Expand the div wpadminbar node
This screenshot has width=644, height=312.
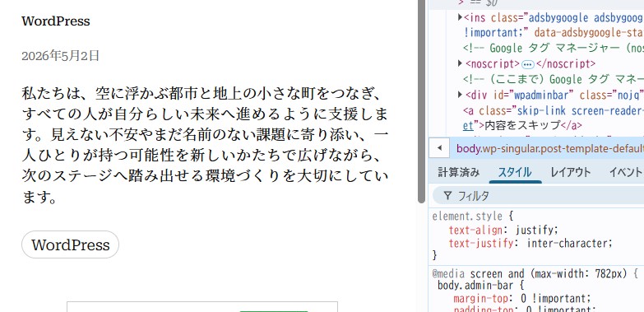460,95
